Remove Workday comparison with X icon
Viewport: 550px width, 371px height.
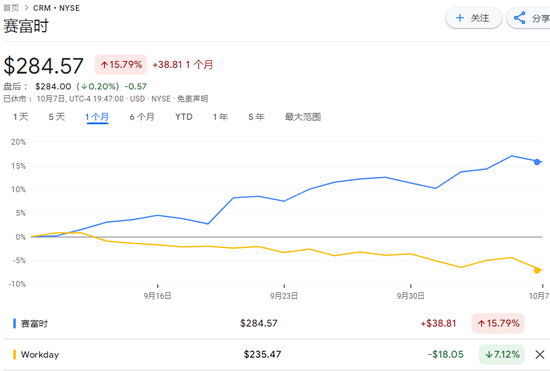(540, 355)
